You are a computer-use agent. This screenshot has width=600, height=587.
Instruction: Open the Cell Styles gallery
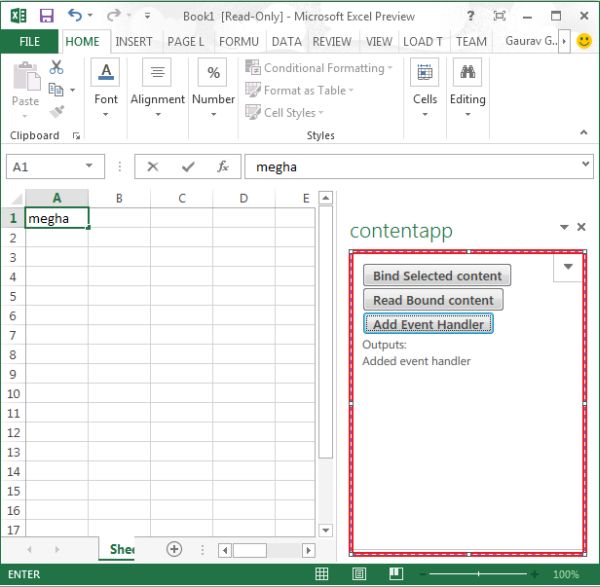click(x=284, y=113)
